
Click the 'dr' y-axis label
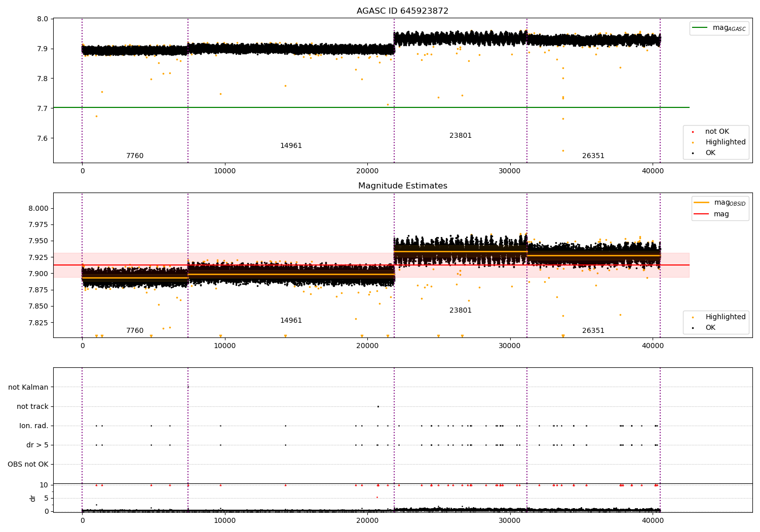click(33, 498)
